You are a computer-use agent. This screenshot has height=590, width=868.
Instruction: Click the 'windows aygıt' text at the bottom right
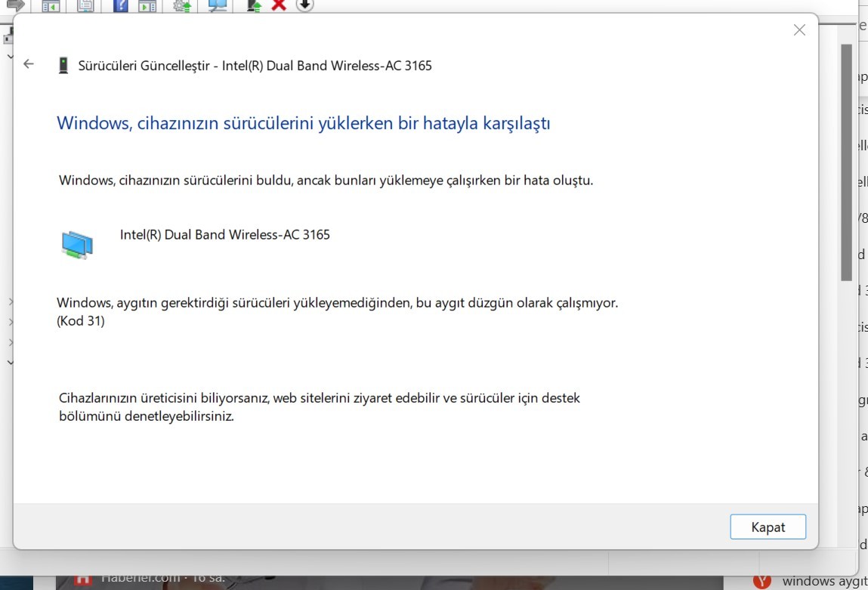825,581
